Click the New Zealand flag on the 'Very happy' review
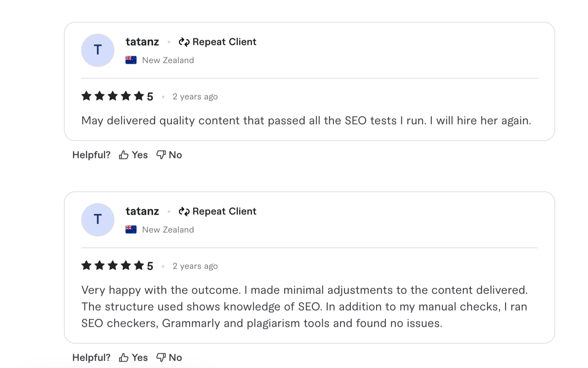The width and height of the screenshot is (588, 368). pos(131,230)
